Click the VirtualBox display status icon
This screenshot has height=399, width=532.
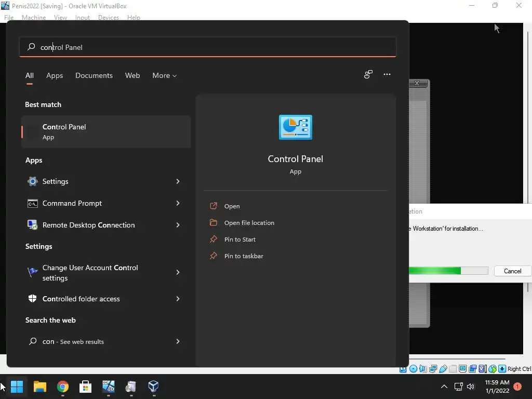click(x=462, y=369)
